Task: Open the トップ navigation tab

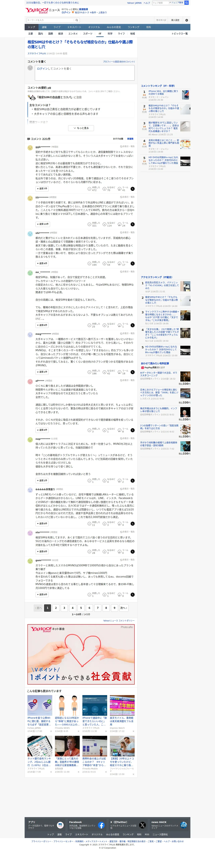Action: [31, 27]
